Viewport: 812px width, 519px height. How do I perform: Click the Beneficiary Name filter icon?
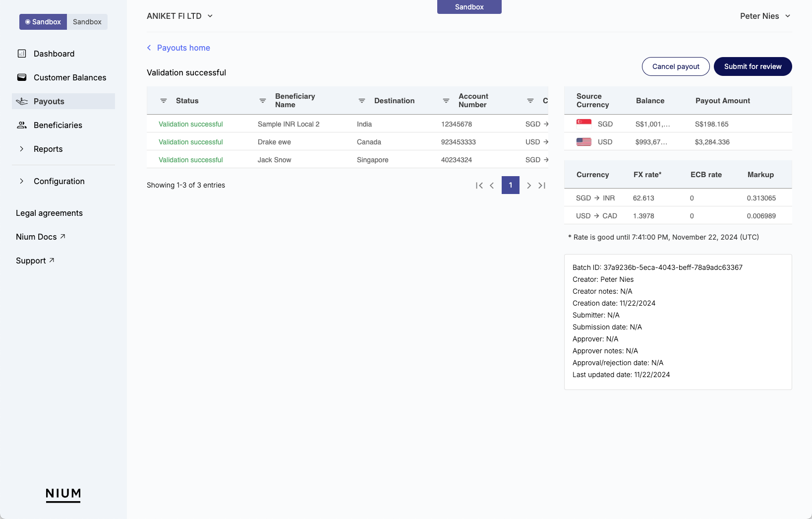(263, 101)
